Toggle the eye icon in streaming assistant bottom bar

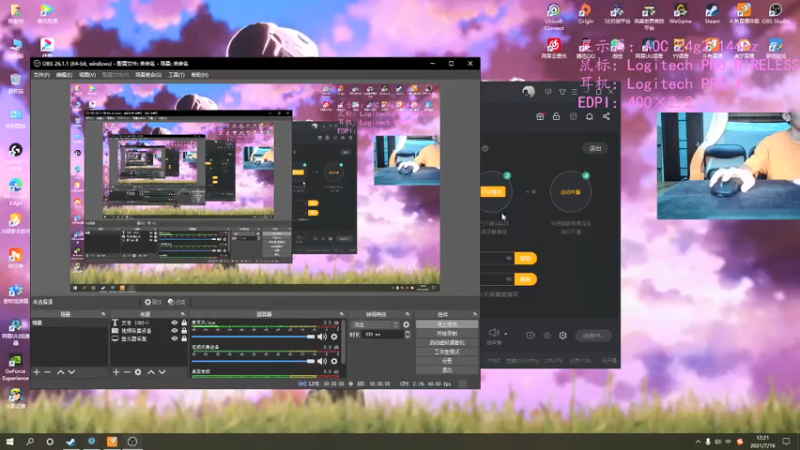547,336
